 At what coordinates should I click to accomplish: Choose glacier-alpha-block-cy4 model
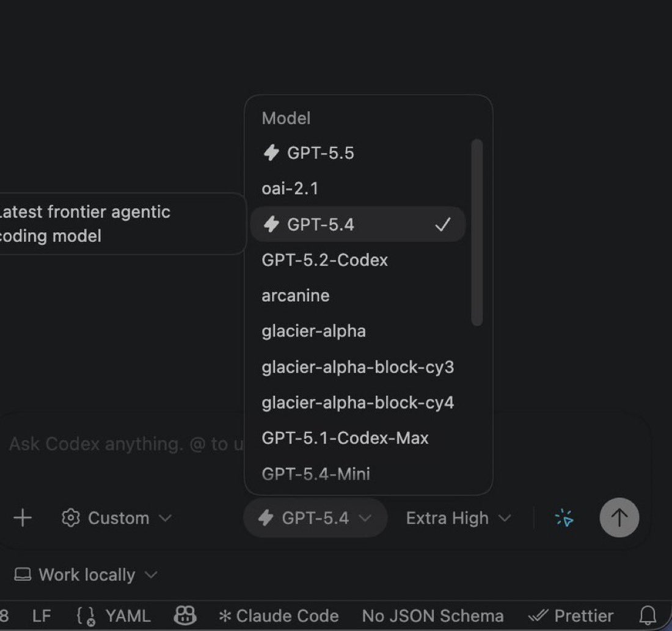pos(357,403)
